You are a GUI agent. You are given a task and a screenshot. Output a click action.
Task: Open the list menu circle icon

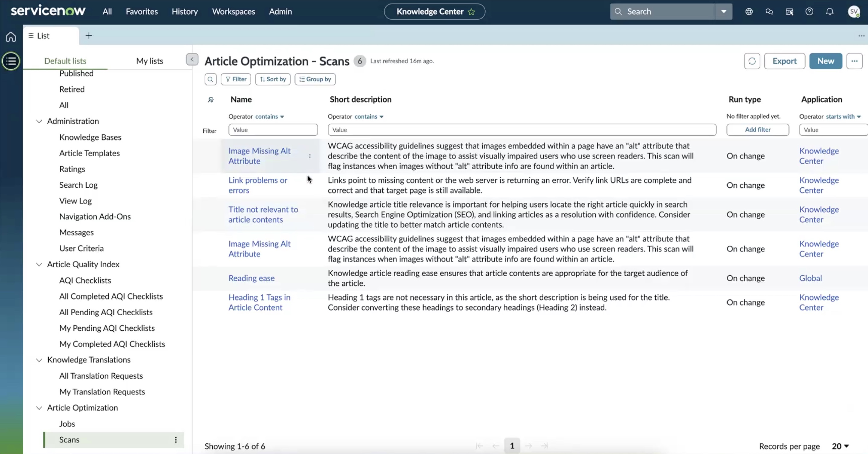click(11, 61)
